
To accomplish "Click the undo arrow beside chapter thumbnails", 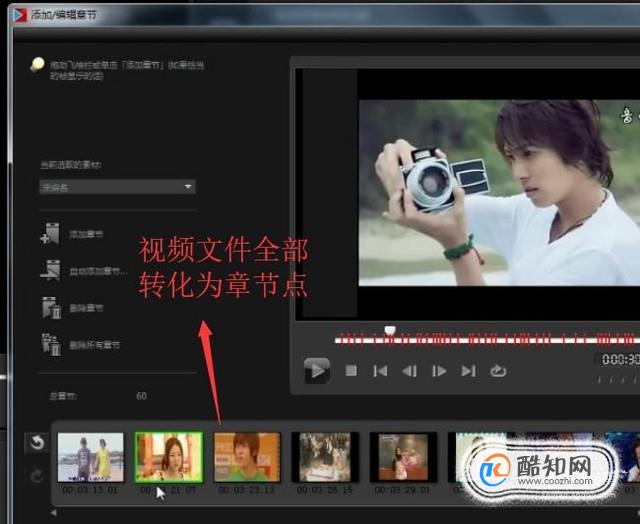I will click(37, 443).
